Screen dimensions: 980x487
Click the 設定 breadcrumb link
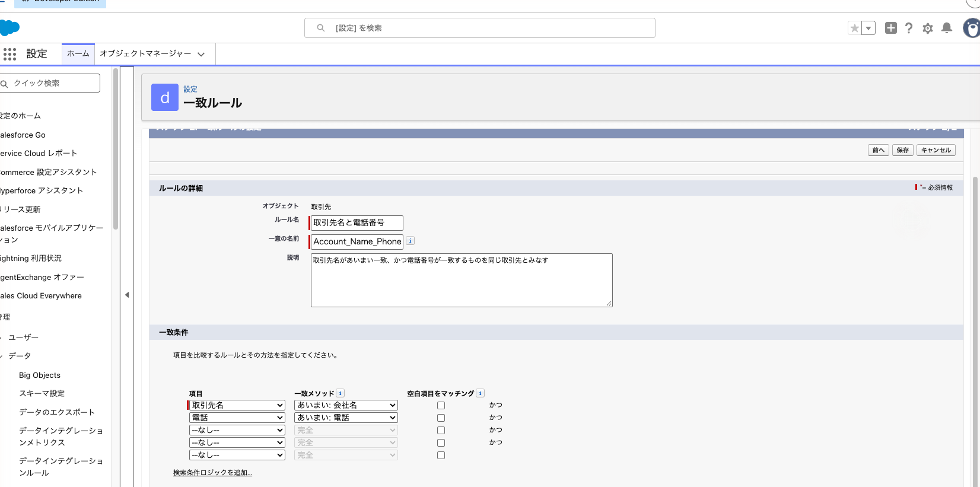(x=190, y=89)
